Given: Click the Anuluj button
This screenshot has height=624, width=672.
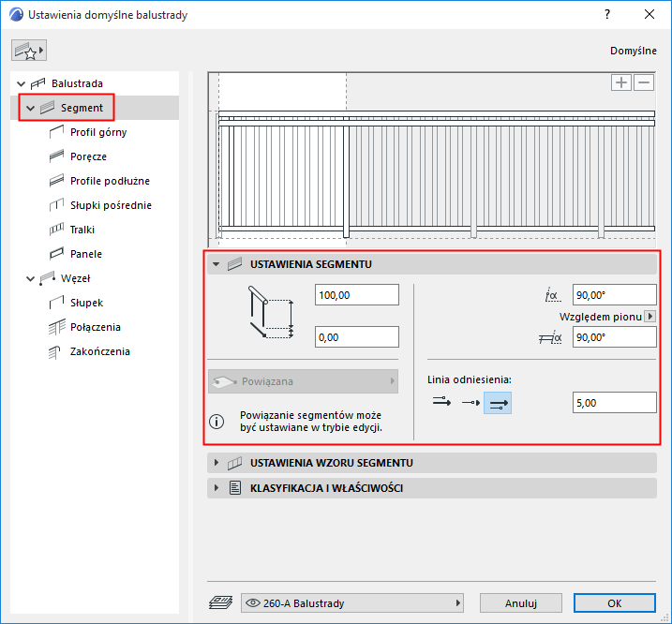Looking at the screenshot, I should 521,603.
